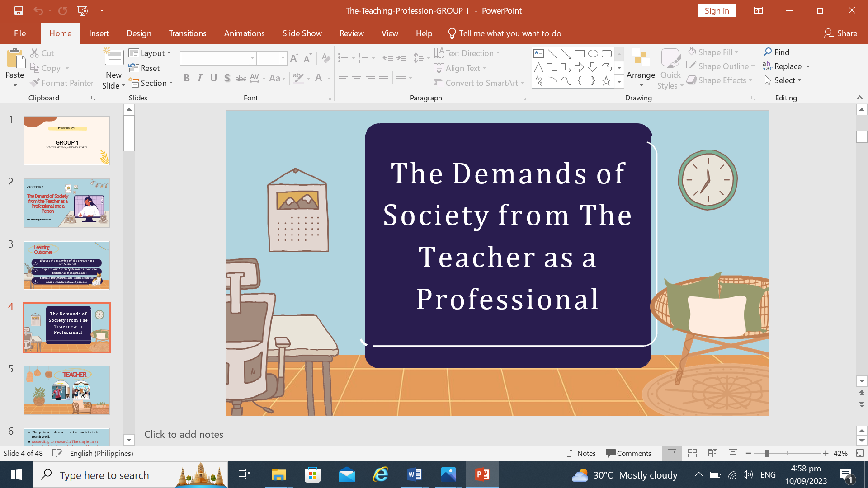Viewport: 868px width, 488px height.
Task: Toggle Center paragraph alignment
Action: coord(357,78)
